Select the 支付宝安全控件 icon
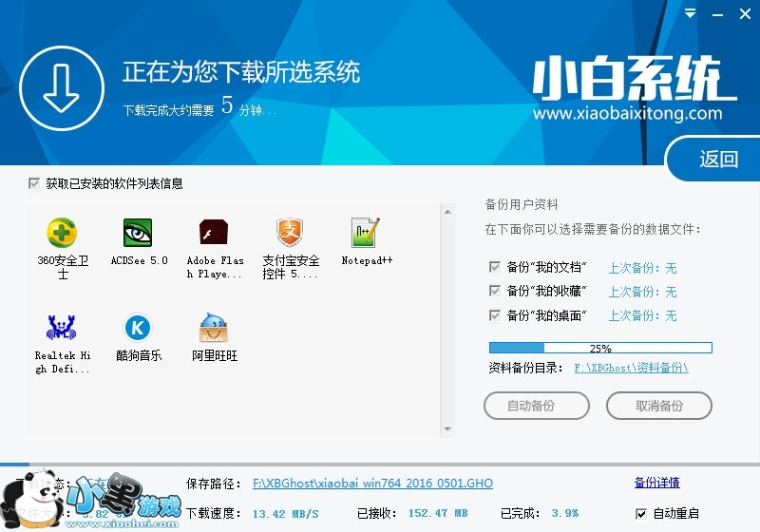Viewport: 760px width, 532px height. (x=291, y=233)
